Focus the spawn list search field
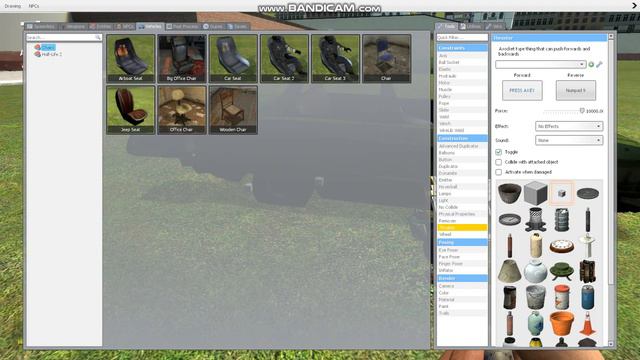 (x=64, y=37)
